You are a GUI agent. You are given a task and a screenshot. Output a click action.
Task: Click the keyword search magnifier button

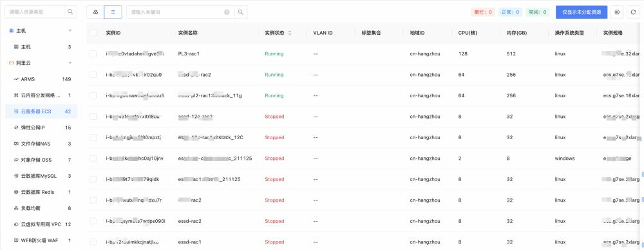[x=241, y=12]
